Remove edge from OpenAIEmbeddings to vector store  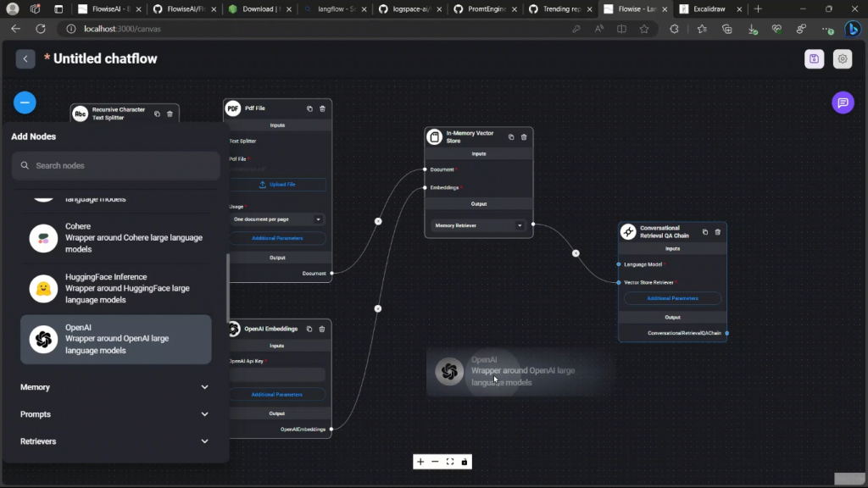point(377,308)
